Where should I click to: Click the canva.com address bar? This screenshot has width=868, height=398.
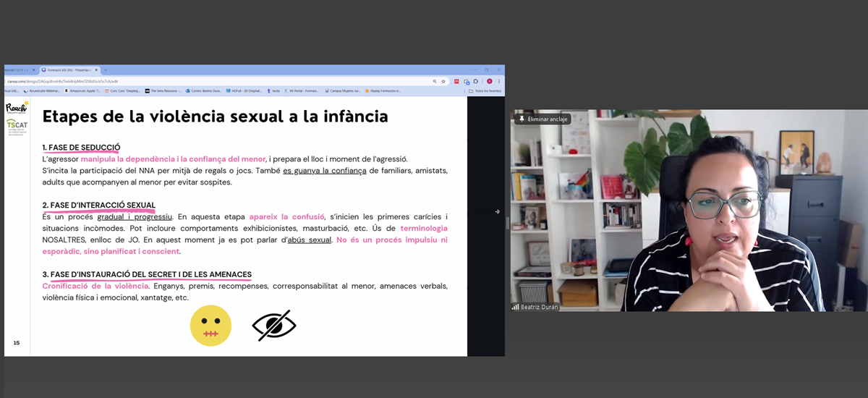217,81
